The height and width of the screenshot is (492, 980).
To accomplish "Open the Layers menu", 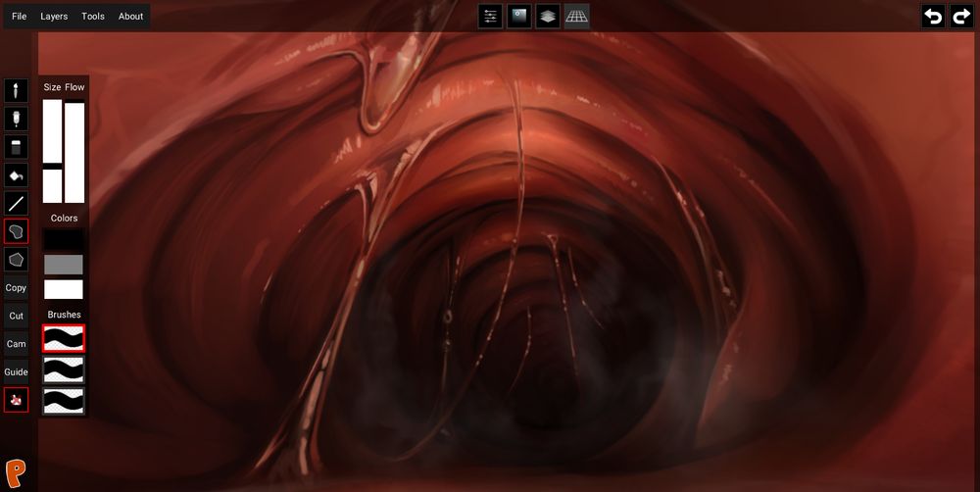I will [x=54, y=17].
